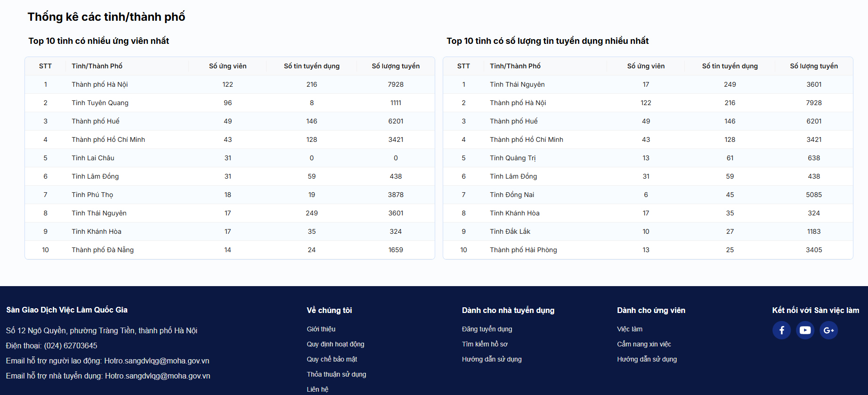Select Thành phố Hải Phòng table row
The width and height of the screenshot is (868, 395).
click(523, 250)
